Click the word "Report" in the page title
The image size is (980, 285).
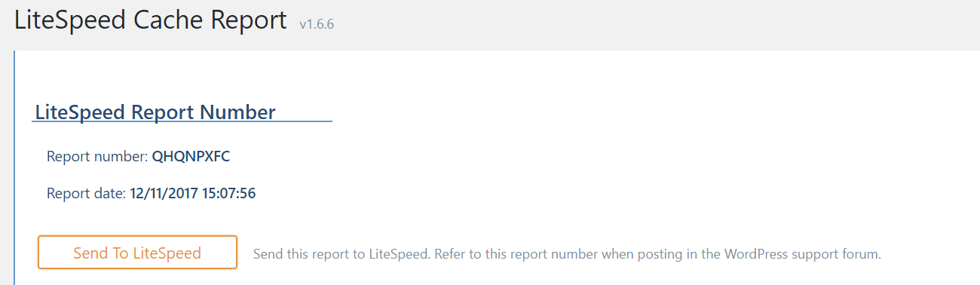coord(250,20)
